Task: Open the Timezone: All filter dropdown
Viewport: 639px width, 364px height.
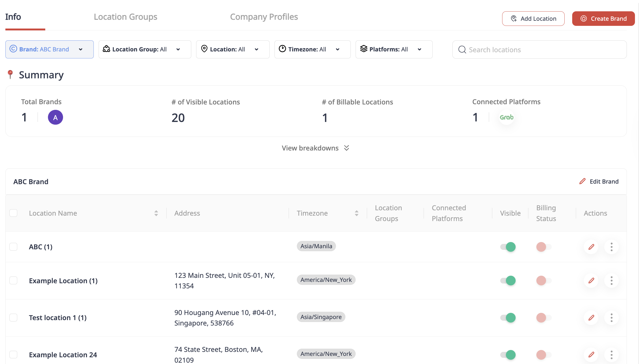Action: point(312,50)
